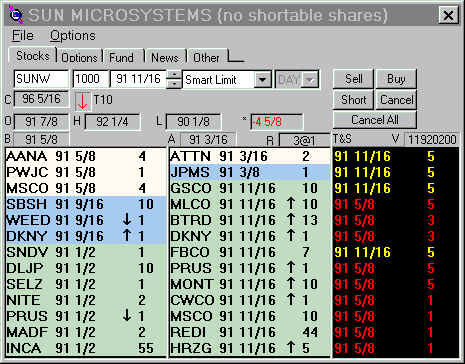465x364 pixels.
Task: Switch to the Fund tab
Action: point(121,58)
